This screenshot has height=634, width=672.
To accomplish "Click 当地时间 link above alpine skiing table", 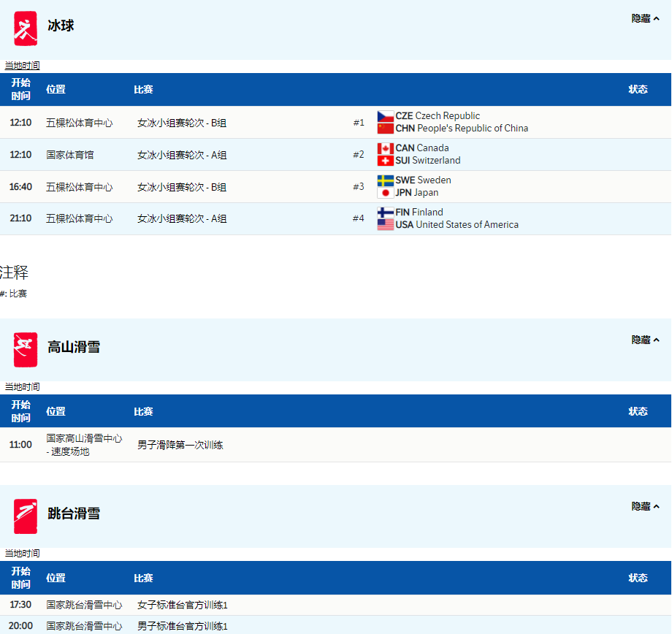I will (x=22, y=387).
